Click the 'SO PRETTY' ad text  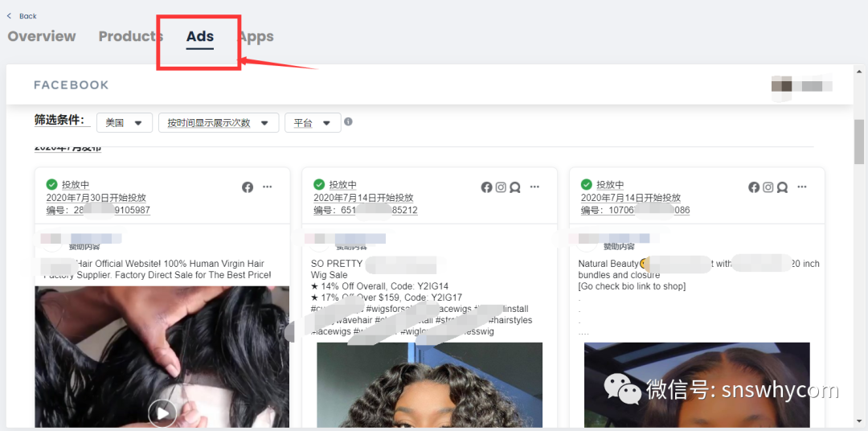(337, 264)
